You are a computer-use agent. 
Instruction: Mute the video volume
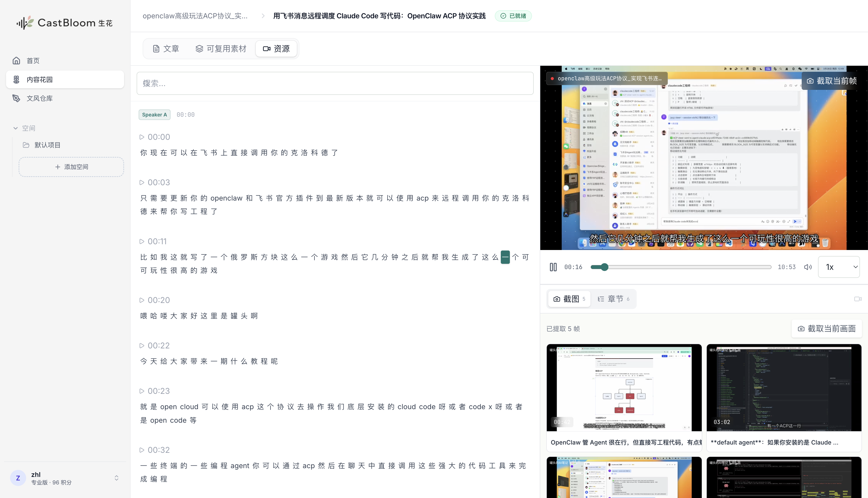coord(808,267)
